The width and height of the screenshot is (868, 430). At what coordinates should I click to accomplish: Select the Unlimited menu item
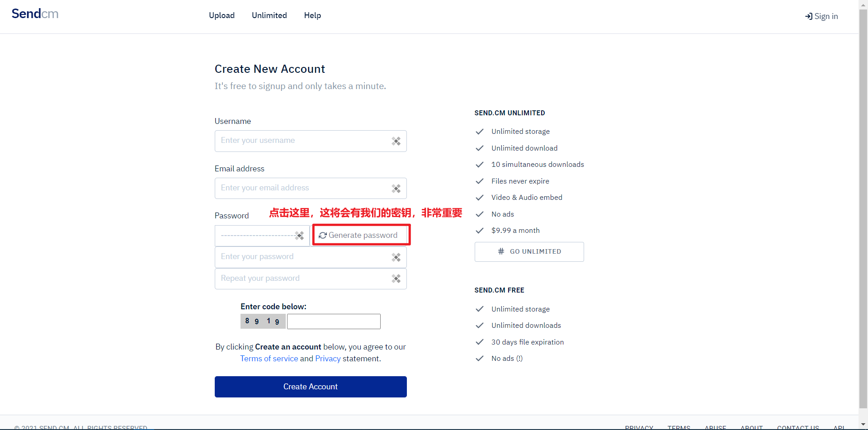point(269,15)
